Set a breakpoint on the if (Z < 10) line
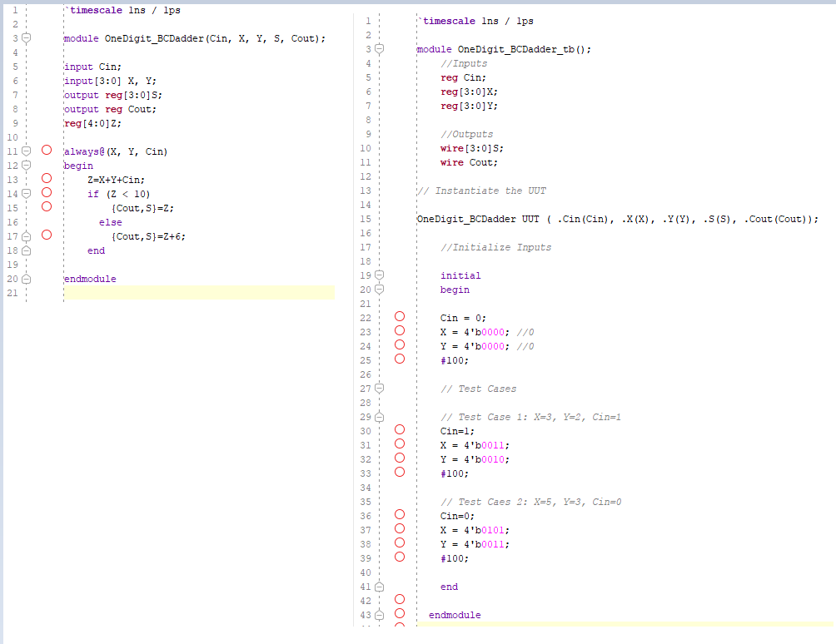Viewport: 836px width, 644px height. tap(47, 193)
